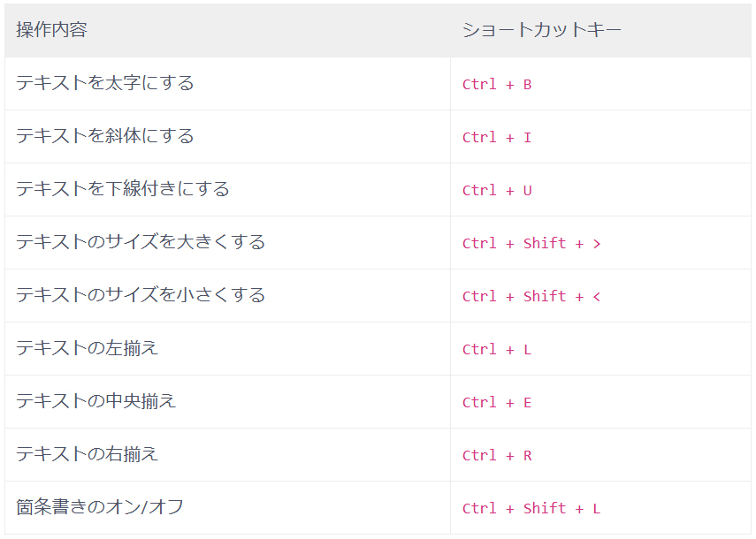Image resolution: width=756 pixels, height=539 pixels.
Task: Click the Ctrl + U shortcut code
Action: pos(497,191)
